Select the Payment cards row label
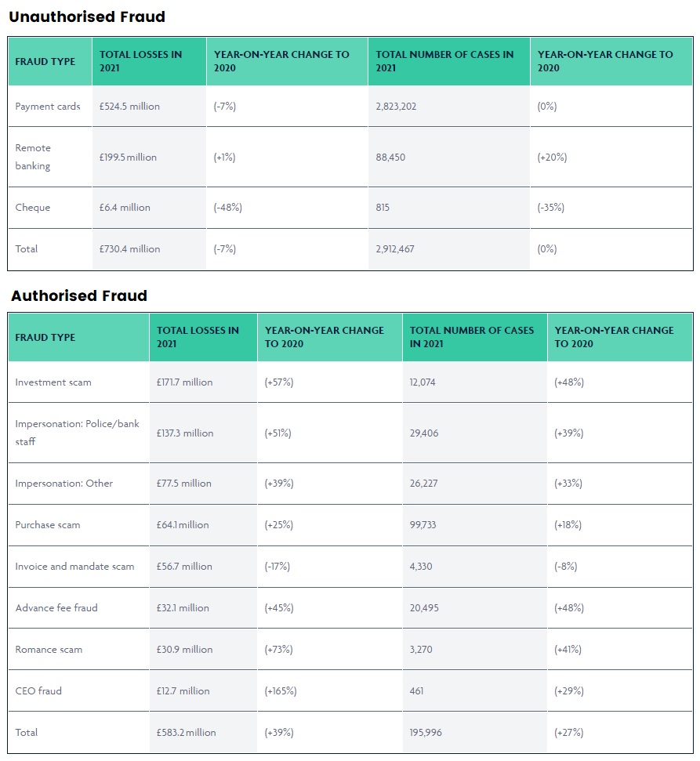Screen dimensions: 700x761 [48, 107]
